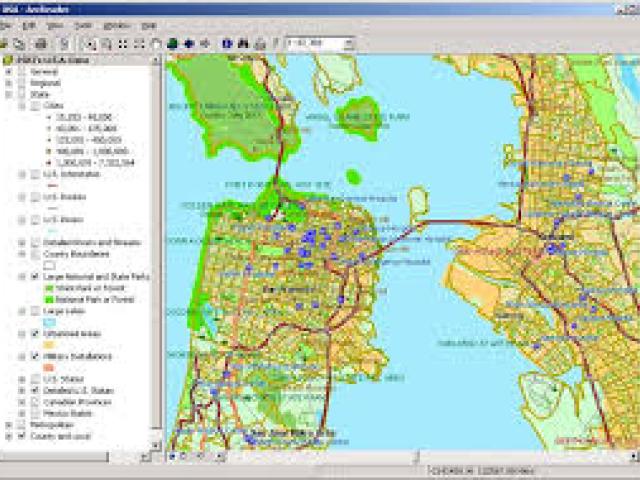The height and width of the screenshot is (480, 640).
Task: Expand the Canadian Provinces layer
Action: [x=22, y=402]
